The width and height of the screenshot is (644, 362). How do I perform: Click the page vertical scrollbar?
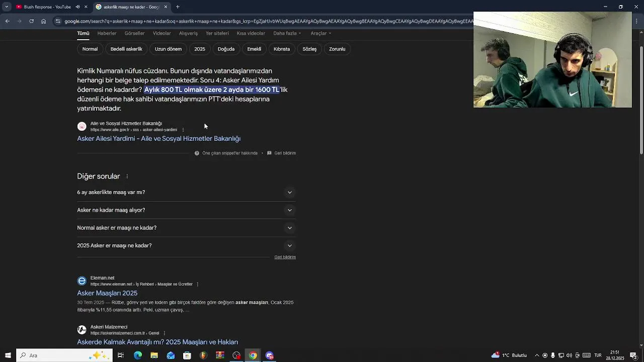pos(641,101)
